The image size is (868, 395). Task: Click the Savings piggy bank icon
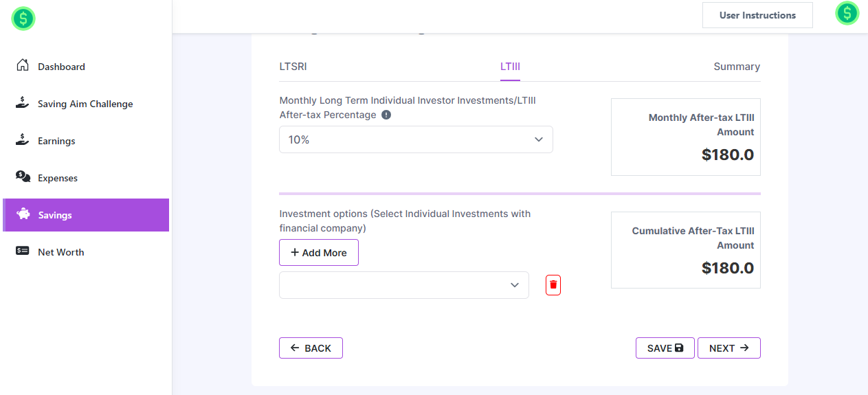[24, 214]
